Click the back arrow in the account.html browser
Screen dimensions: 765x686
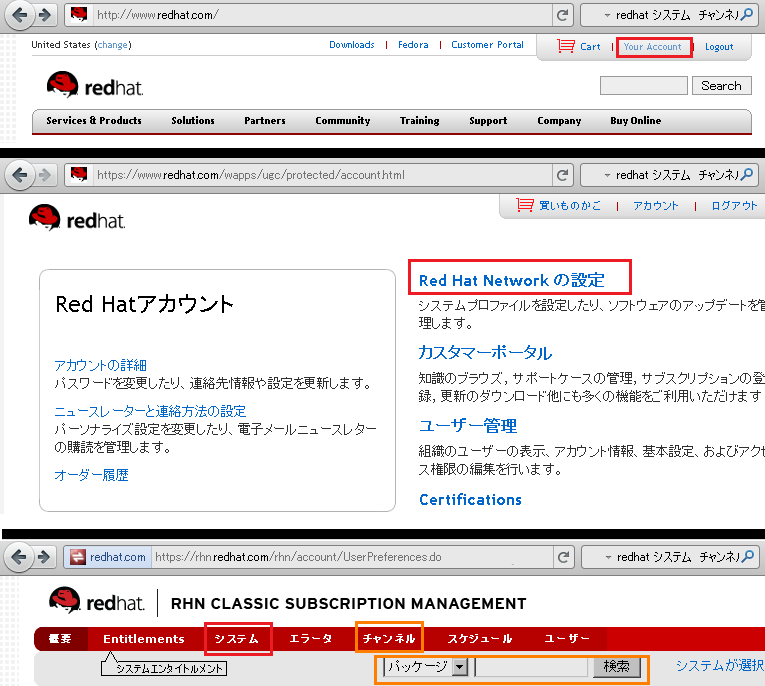click(x=20, y=175)
